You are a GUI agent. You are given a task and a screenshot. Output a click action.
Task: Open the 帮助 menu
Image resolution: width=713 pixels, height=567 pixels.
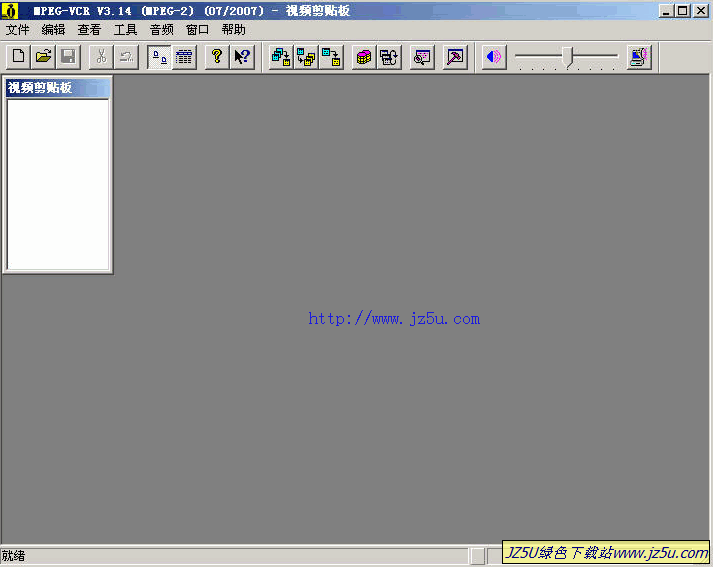pos(234,30)
